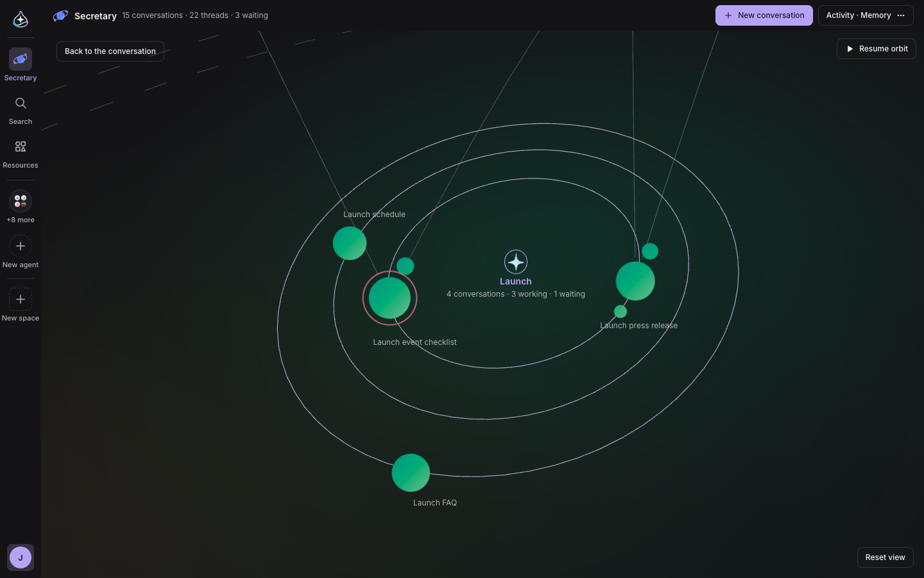Show the +8 more agents
Image resolution: width=924 pixels, height=578 pixels.
point(21,207)
